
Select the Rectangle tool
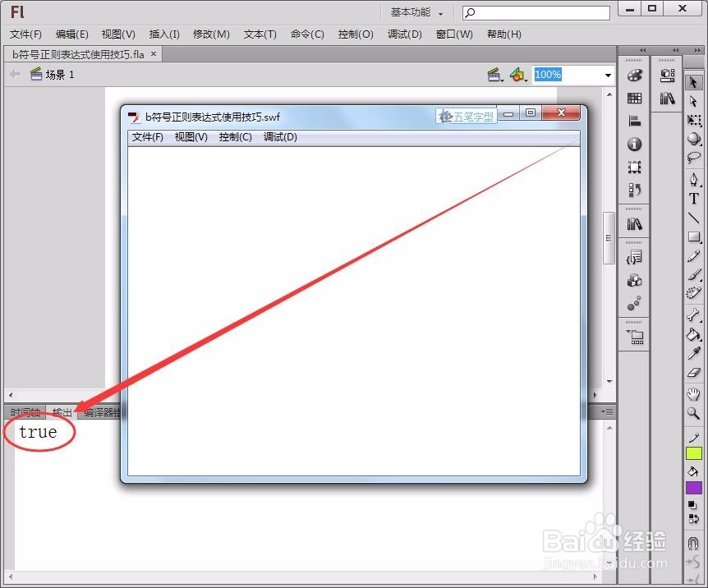[693, 237]
